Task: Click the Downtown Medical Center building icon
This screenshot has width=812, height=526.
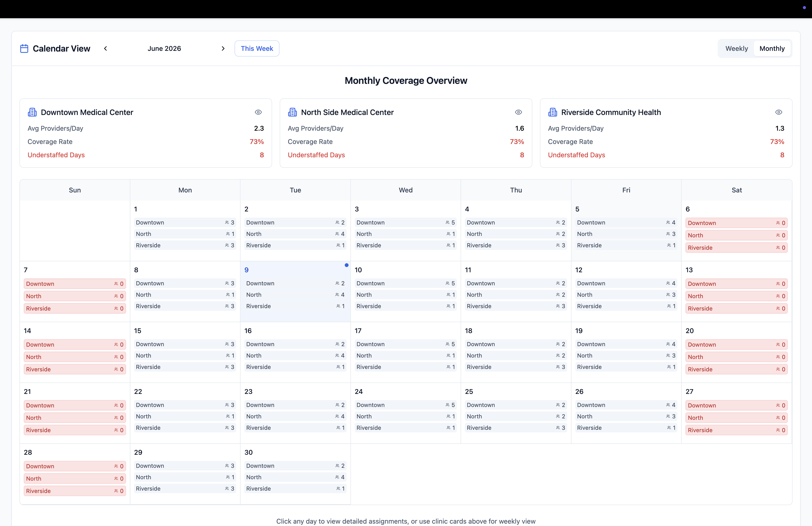Action: tap(33, 112)
